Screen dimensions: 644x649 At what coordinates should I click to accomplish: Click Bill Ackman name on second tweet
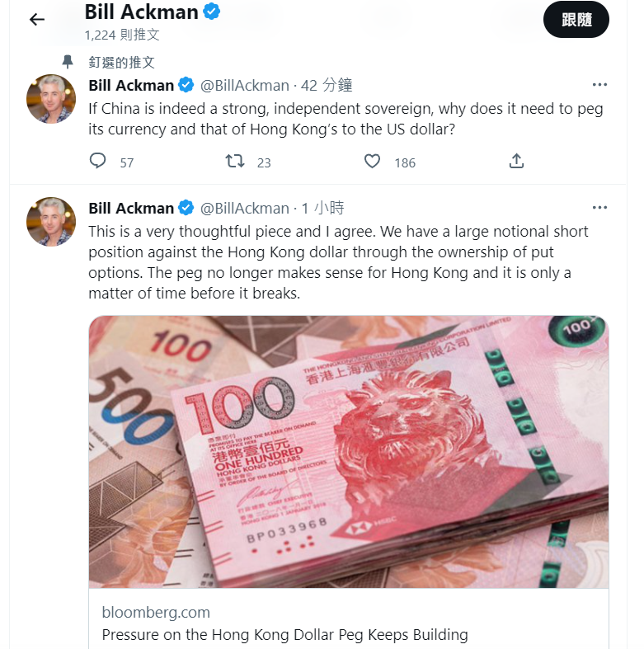tap(131, 208)
